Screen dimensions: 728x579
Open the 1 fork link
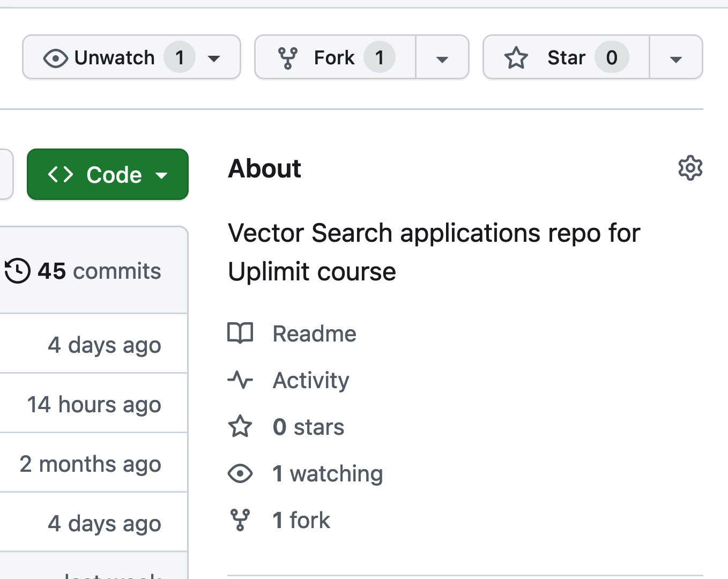coord(301,521)
